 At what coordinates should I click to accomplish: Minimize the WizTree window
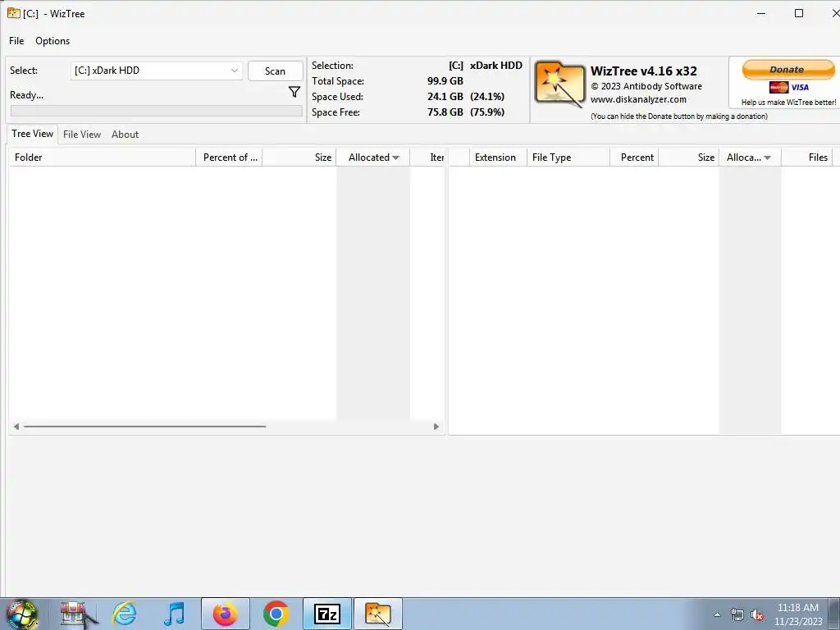pos(761,13)
